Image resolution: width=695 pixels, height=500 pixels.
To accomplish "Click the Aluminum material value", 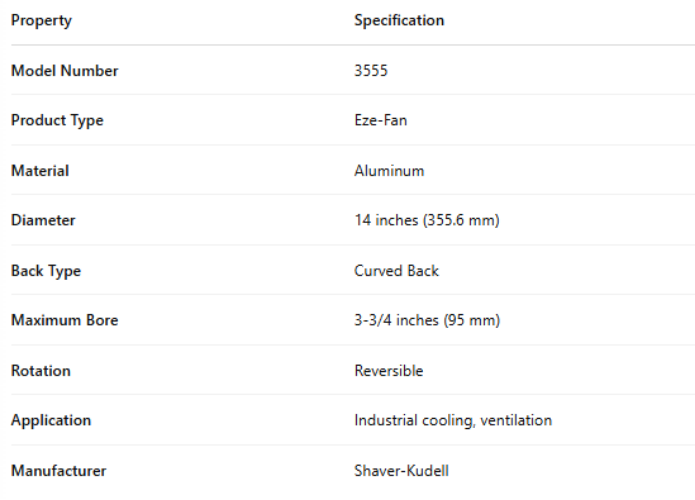I will pyautogui.click(x=389, y=171).
